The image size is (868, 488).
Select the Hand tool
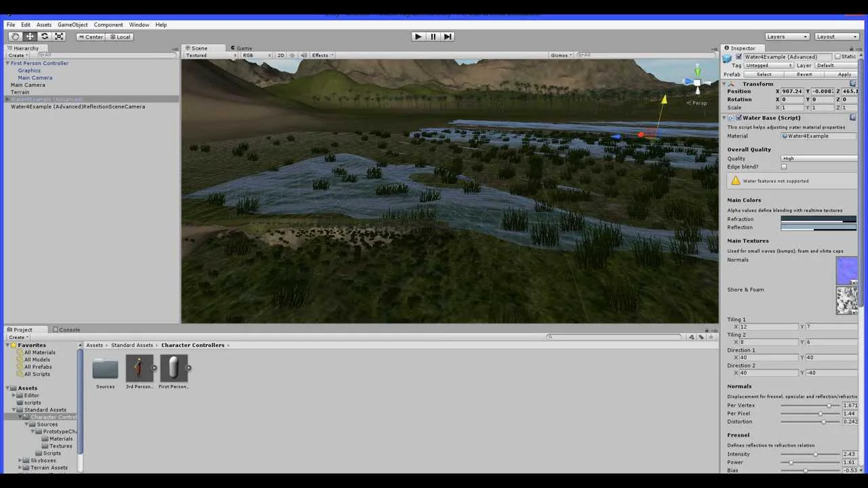click(x=15, y=37)
